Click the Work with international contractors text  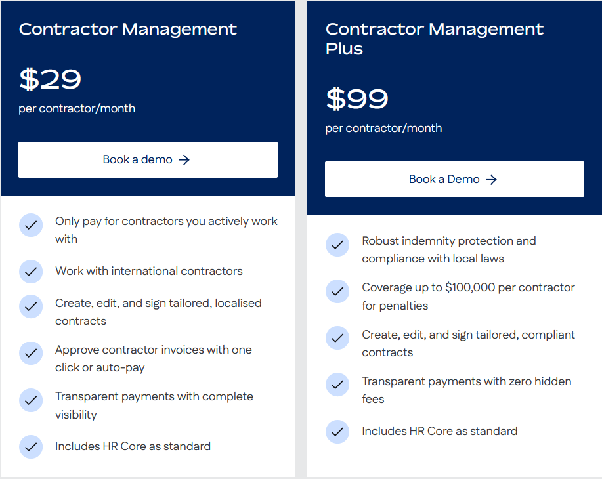pyautogui.click(x=149, y=271)
